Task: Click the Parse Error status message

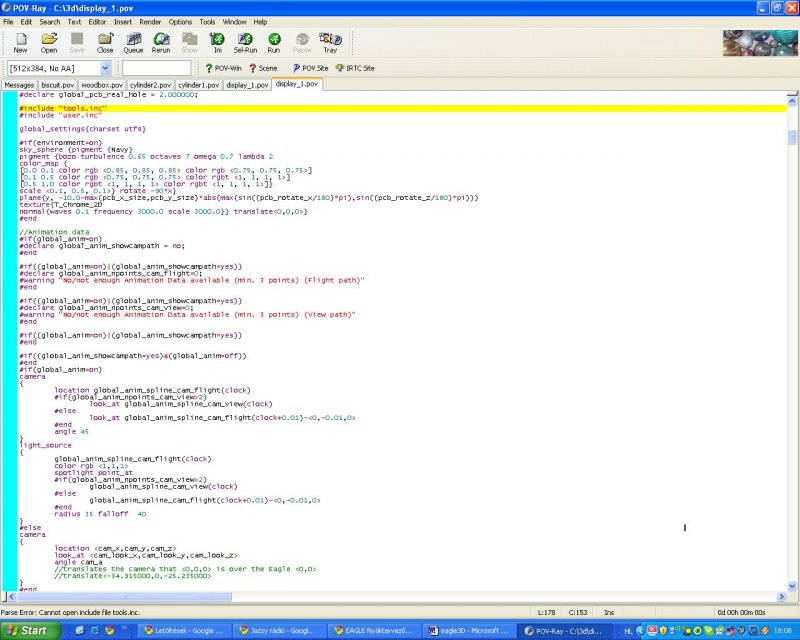Action: coord(70,612)
